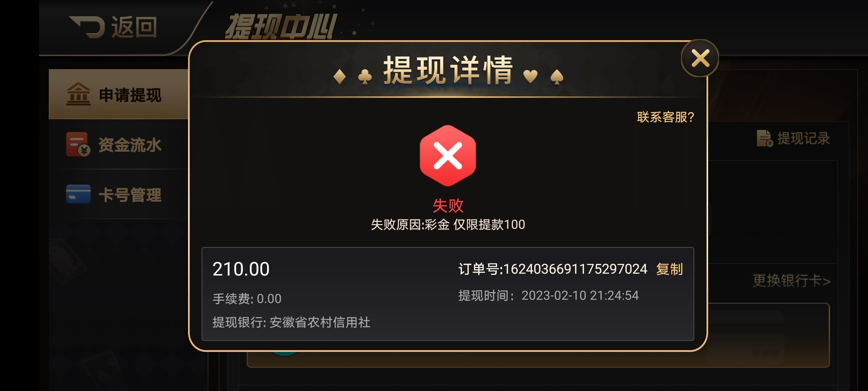Open the 申请提现 tab
Viewport: 868px width, 391px height.
pos(119,94)
